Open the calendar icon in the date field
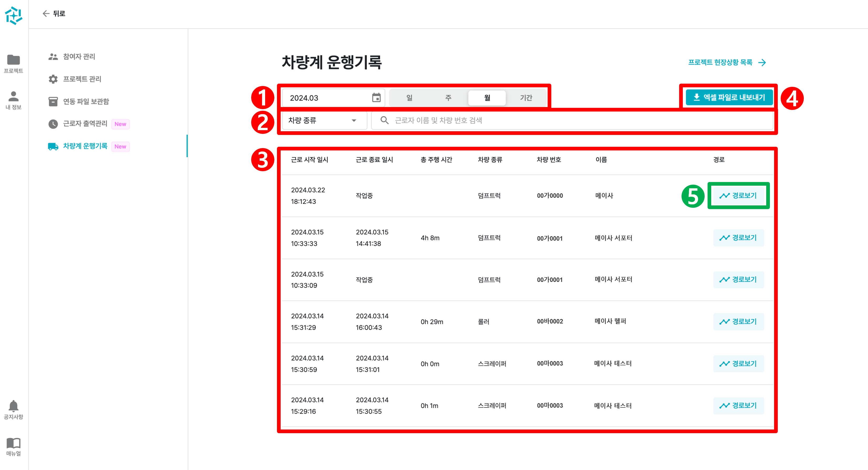The image size is (868, 470). point(377,98)
